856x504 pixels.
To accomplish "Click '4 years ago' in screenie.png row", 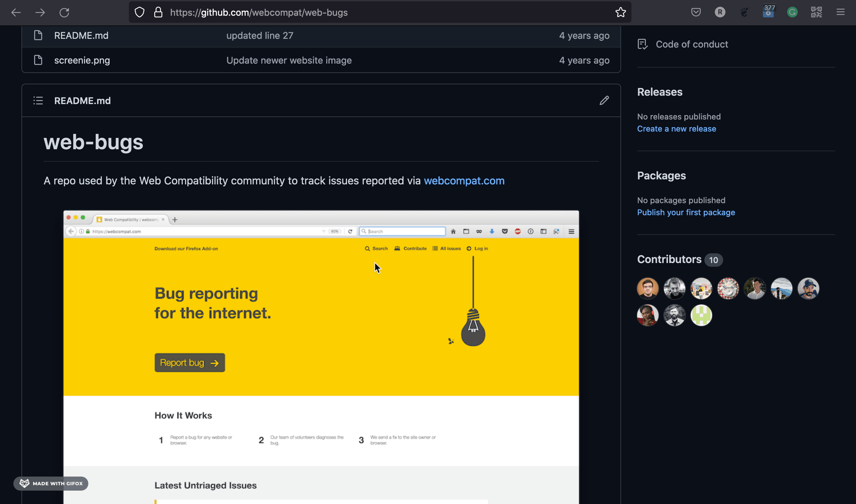I will tap(584, 60).
